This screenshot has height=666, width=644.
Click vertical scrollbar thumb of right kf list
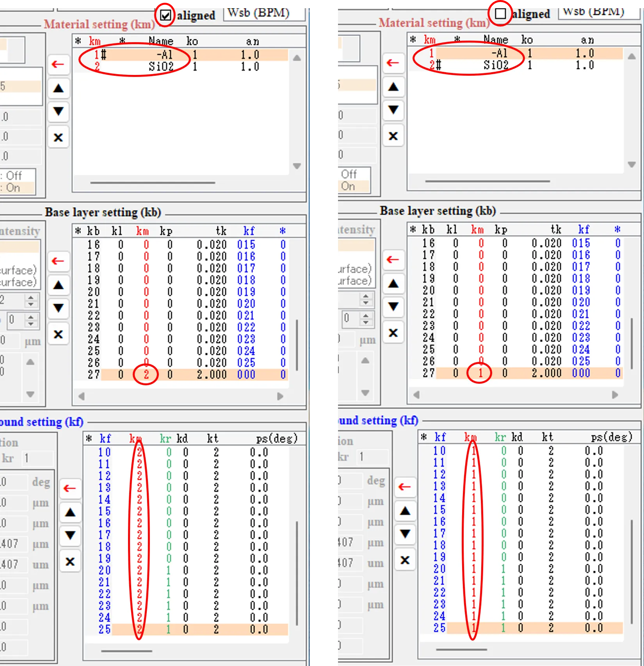[632, 572]
